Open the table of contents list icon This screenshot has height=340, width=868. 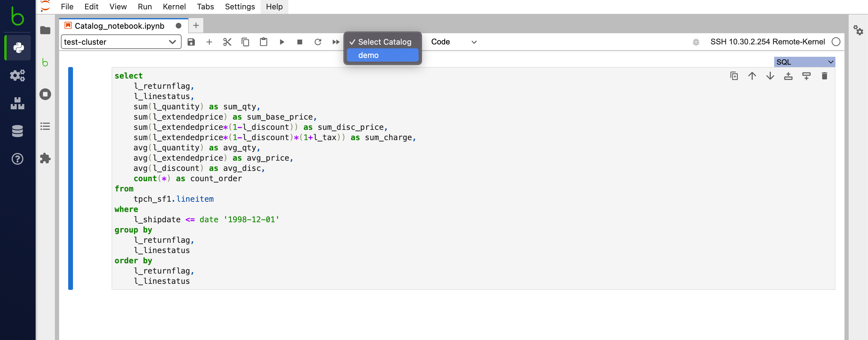(45, 126)
